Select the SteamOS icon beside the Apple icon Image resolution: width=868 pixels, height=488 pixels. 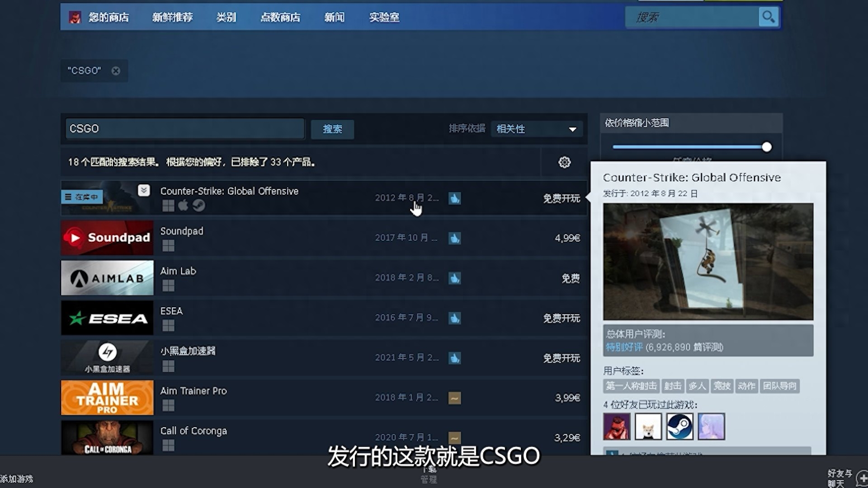tap(198, 205)
